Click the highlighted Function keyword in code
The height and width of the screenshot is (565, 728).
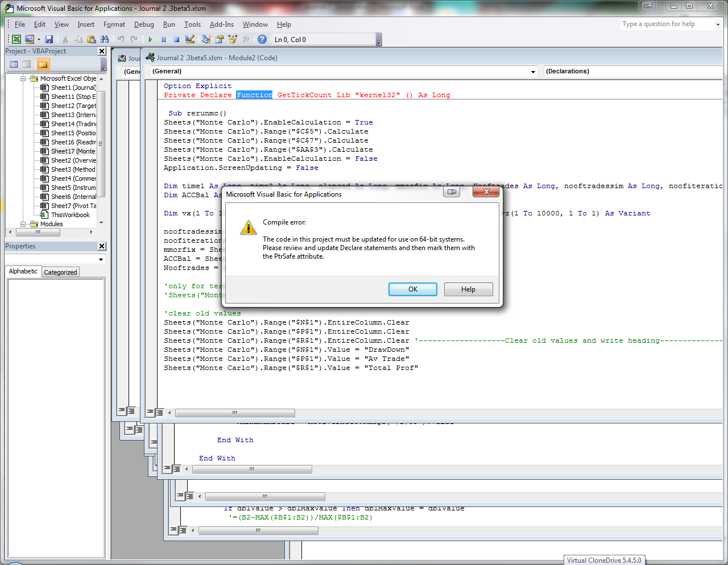pyautogui.click(x=254, y=95)
